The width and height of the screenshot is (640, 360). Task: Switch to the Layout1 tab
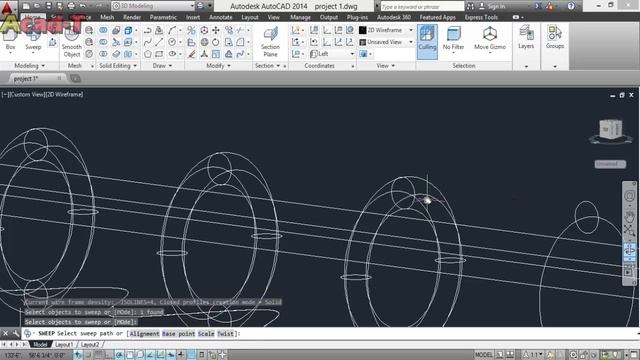(x=64, y=345)
